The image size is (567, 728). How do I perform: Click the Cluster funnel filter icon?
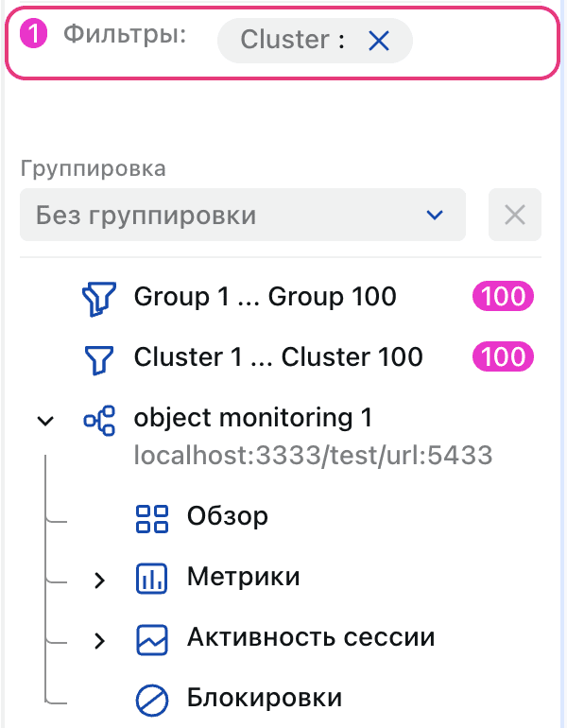(98, 358)
